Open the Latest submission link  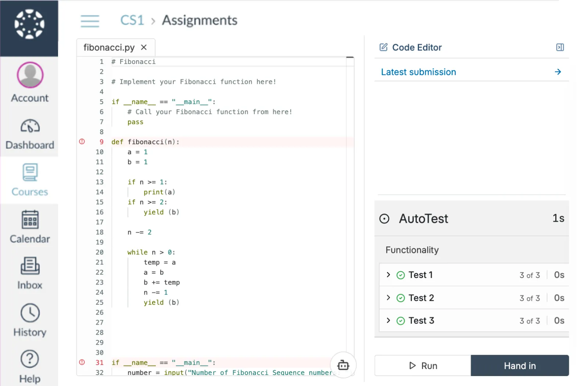[x=419, y=72]
